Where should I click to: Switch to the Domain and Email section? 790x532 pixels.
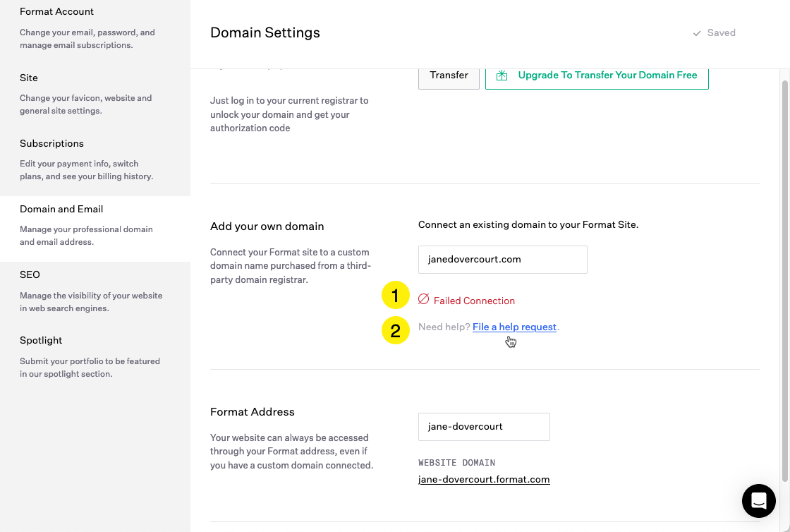pos(60,209)
